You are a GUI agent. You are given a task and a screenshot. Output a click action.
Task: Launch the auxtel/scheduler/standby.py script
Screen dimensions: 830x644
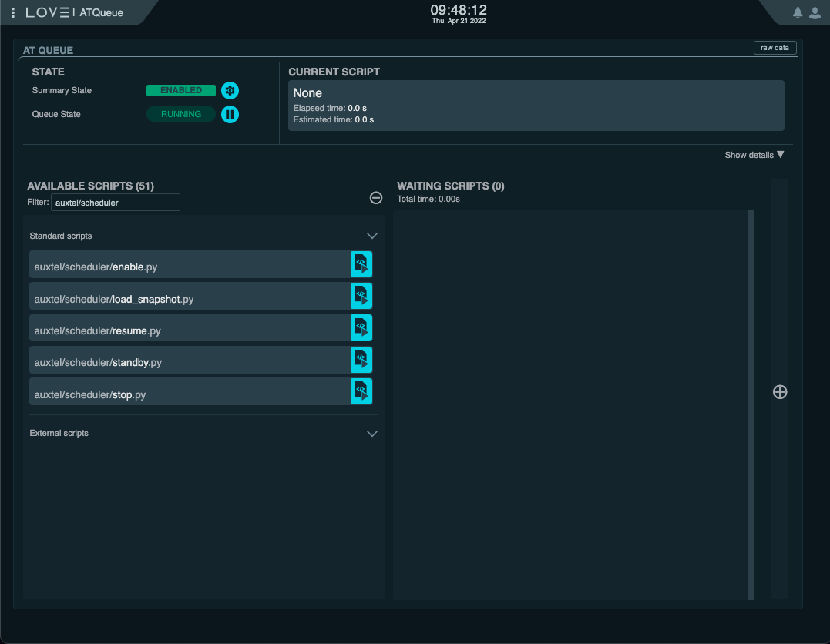[x=361, y=359]
